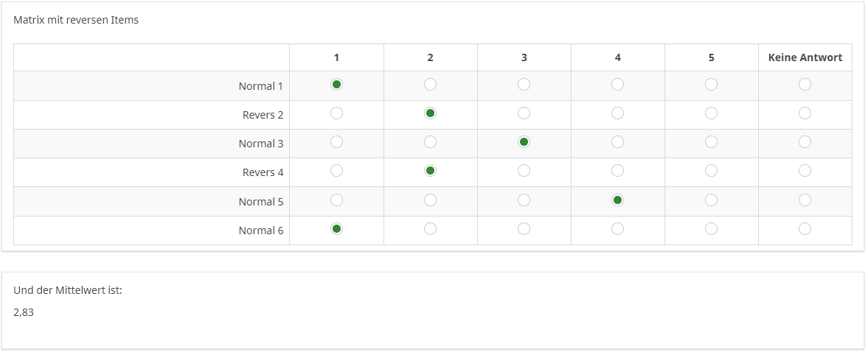Click the Revers 4 row label
The width and height of the screenshot is (868, 355).
(263, 172)
